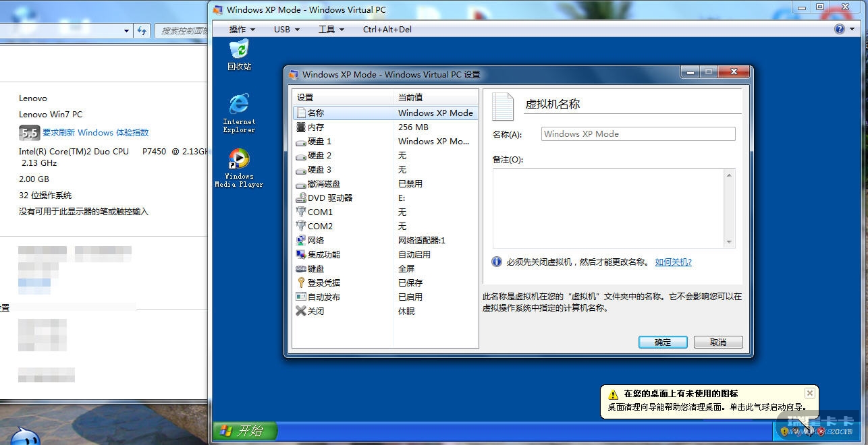
Task: Open the 操作 menu
Action: click(x=242, y=30)
